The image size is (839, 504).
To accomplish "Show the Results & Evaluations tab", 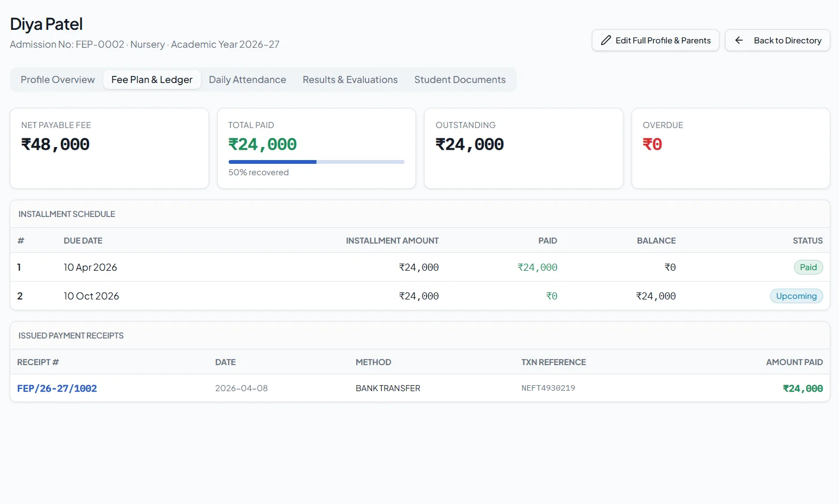I will click(x=350, y=80).
